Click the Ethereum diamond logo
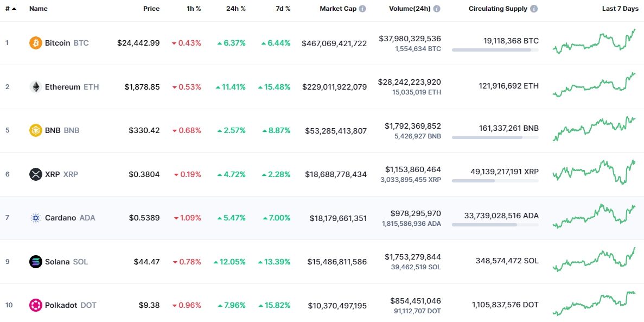644x322 pixels. (36, 87)
